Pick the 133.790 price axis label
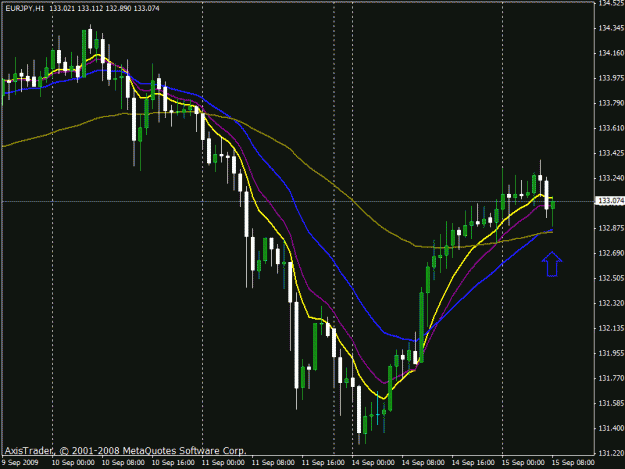The width and height of the screenshot is (625, 469). coord(611,103)
